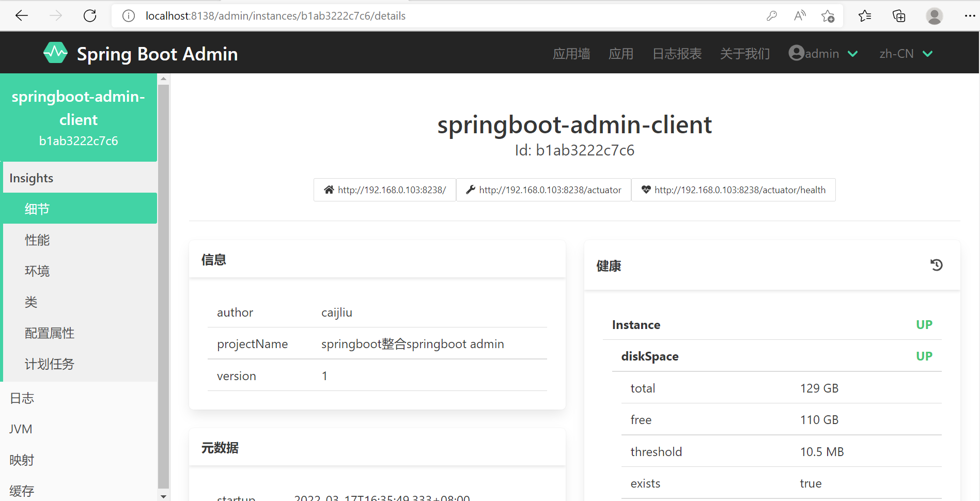Expand the admin user dropdown chevron
The height and width of the screenshot is (501, 980).
pyautogui.click(x=853, y=54)
